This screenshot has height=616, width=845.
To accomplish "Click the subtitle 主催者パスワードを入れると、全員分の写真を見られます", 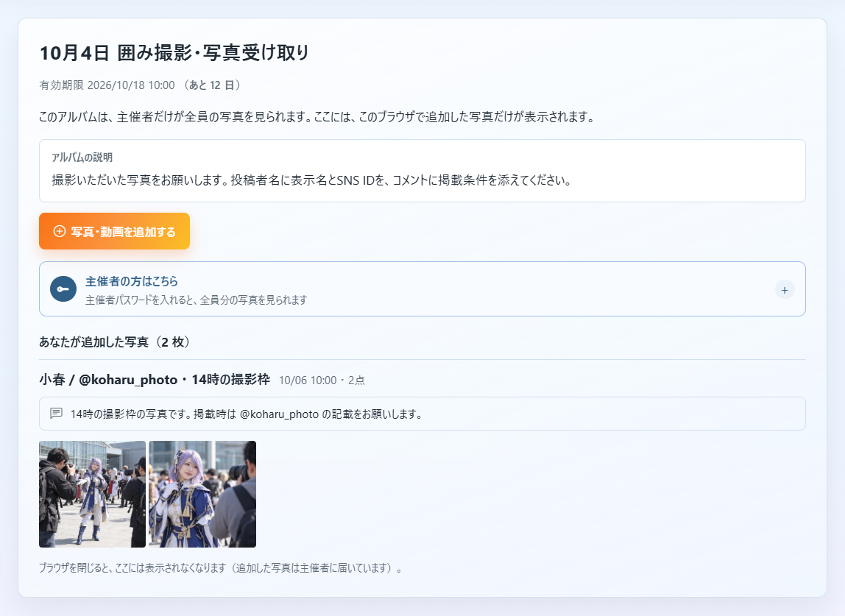I will point(196,300).
